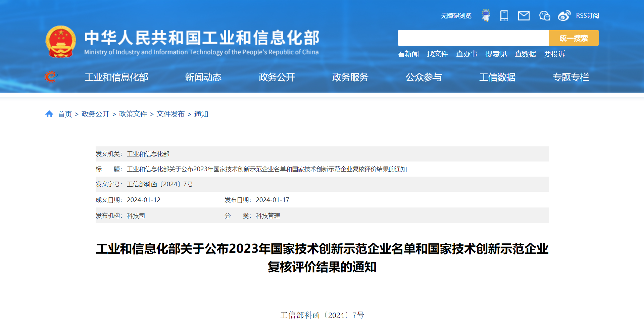This screenshot has width=644, height=325.
Task: Navigate to 文件发布 in breadcrumb
Action: (170, 114)
